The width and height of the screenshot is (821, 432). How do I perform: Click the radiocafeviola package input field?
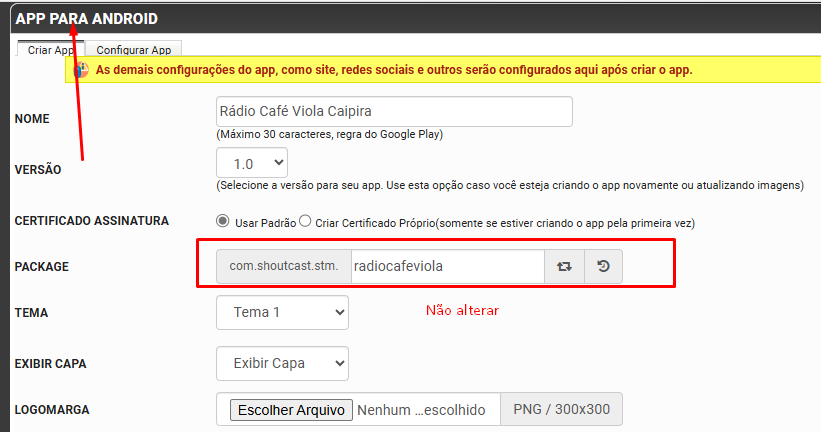(447, 267)
